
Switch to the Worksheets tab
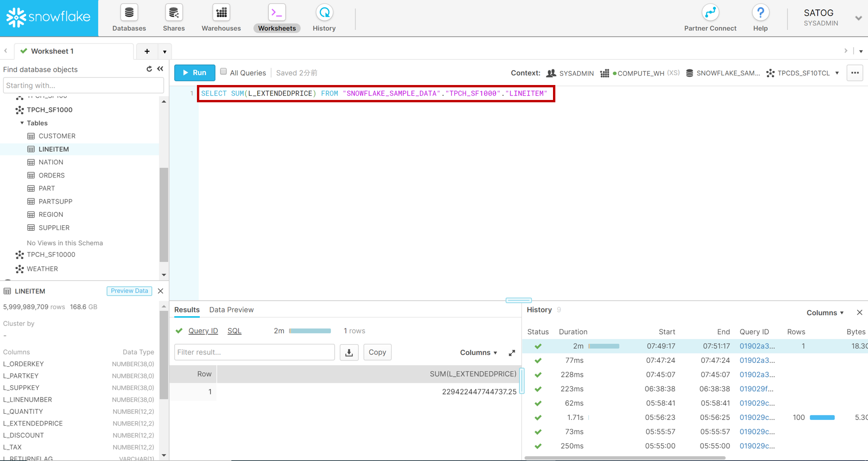[277, 18]
